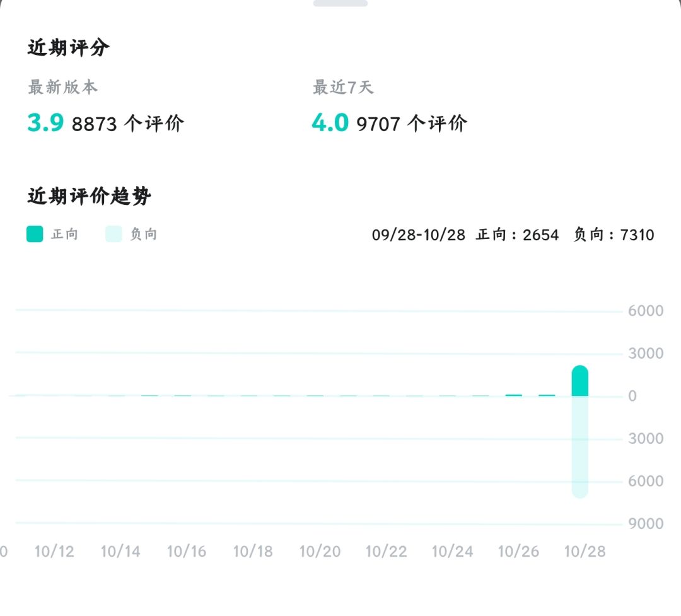Click the 近期评价趋势 section heading

point(90,196)
